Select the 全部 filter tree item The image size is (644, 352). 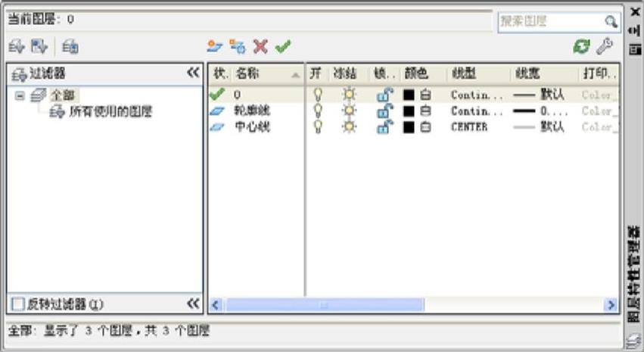(62, 95)
